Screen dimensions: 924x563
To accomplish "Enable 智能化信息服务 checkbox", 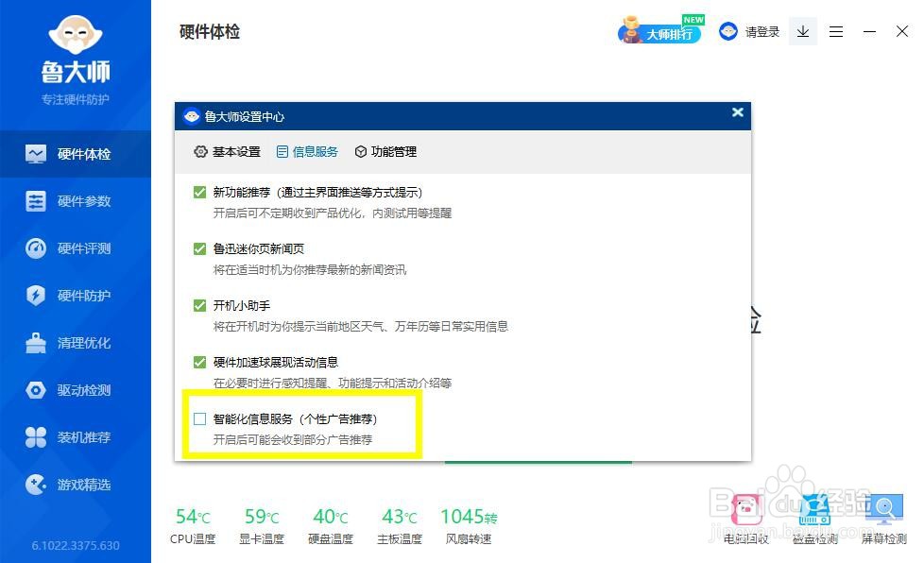I will click(x=199, y=418).
